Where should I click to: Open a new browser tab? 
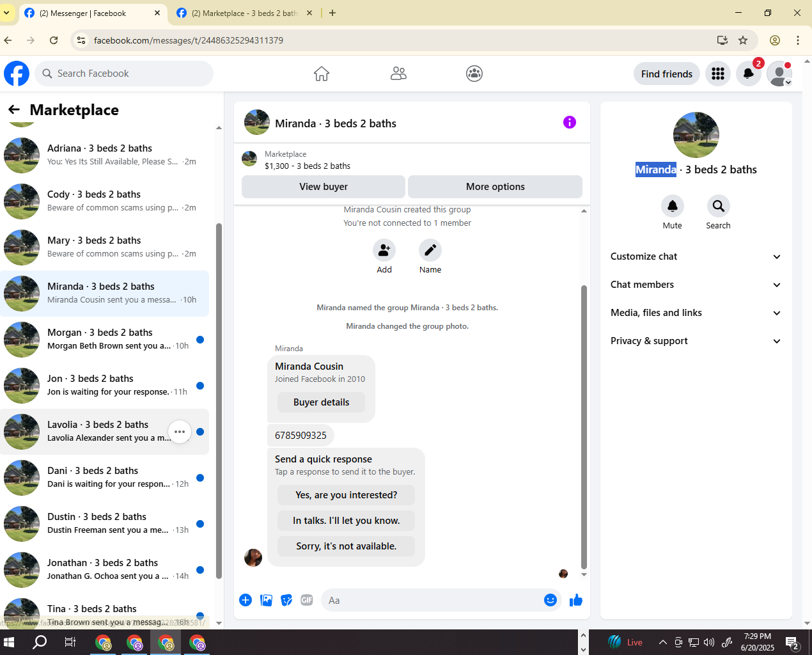[x=332, y=13]
